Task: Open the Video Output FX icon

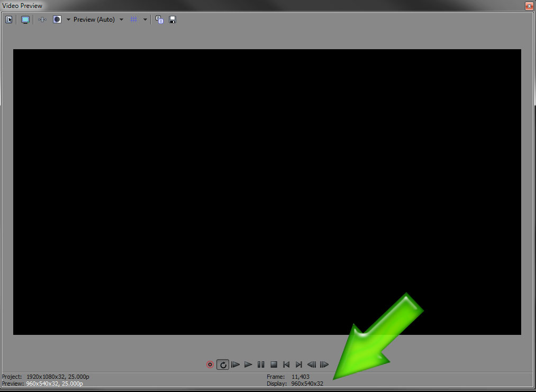Action: [x=42, y=20]
